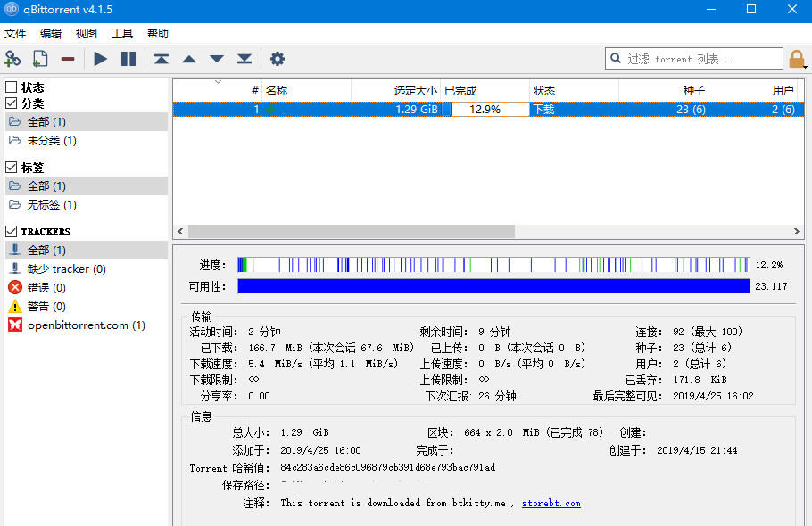Click the sort indicator chevron above columns
The height and width of the screenshot is (526, 812).
pyautogui.click(x=218, y=82)
